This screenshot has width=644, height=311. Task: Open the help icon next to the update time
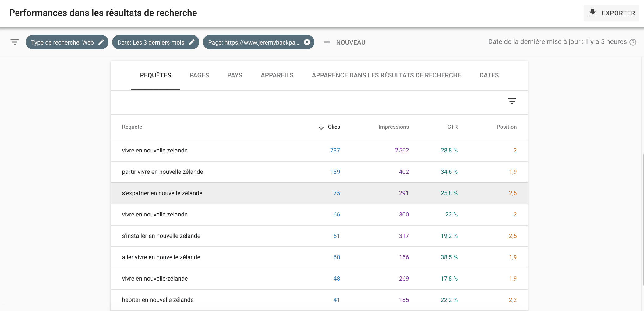(633, 42)
